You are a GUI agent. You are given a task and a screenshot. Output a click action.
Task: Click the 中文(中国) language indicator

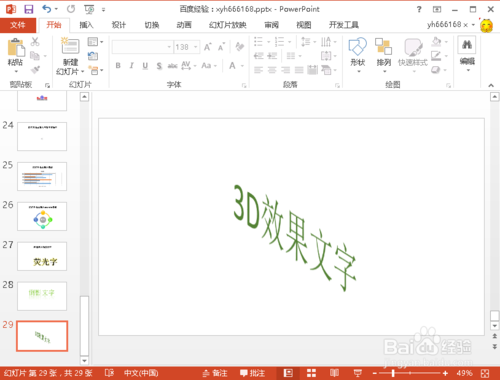141,373
